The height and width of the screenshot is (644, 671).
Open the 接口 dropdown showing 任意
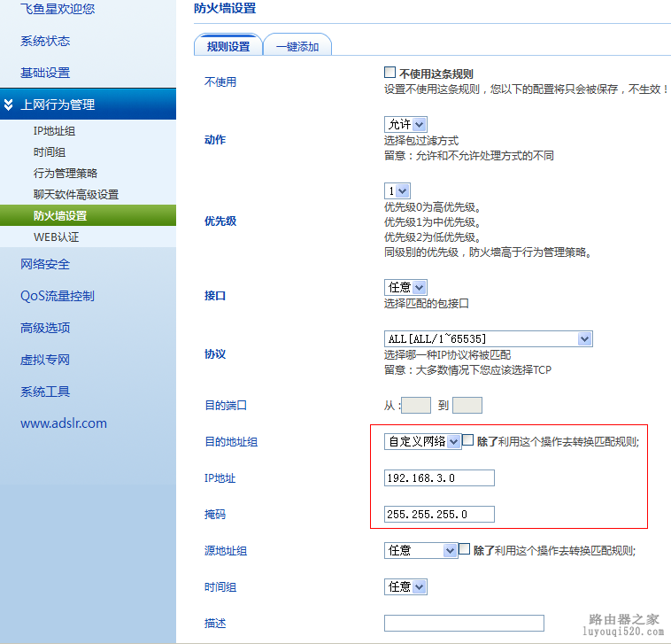click(405, 287)
